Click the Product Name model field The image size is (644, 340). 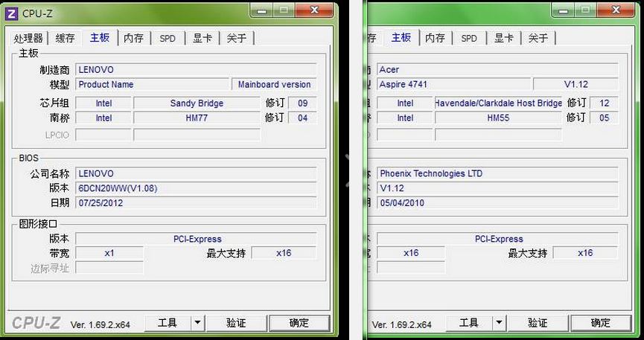point(152,85)
